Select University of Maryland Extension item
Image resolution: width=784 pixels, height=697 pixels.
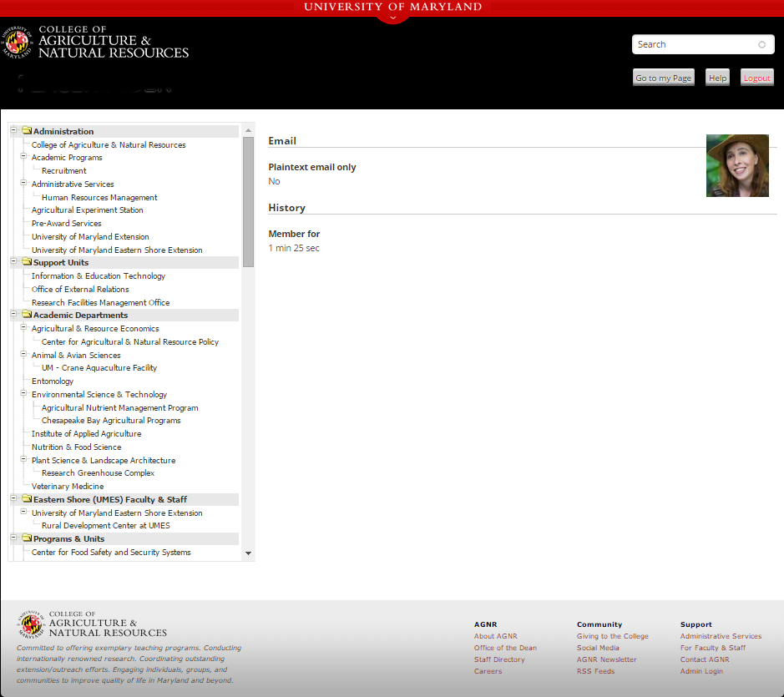pyautogui.click(x=90, y=237)
